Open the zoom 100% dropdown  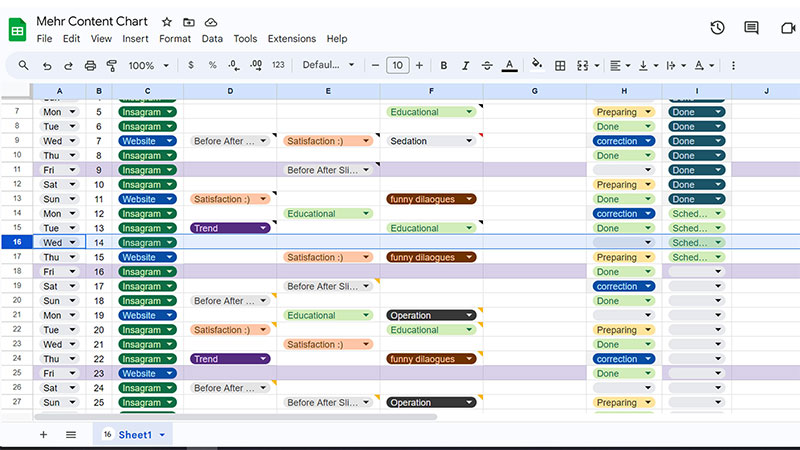pyautogui.click(x=148, y=65)
